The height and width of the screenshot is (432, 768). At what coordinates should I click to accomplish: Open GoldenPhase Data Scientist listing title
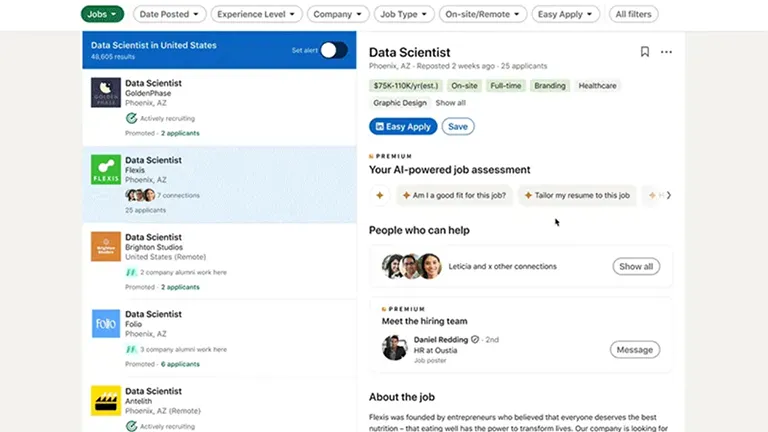click(153, 83)
